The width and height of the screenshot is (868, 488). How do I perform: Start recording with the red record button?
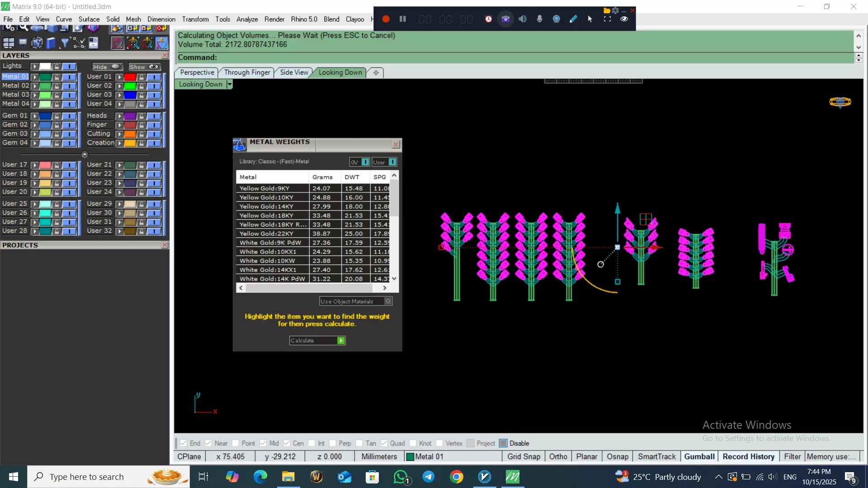click(386, 19)
